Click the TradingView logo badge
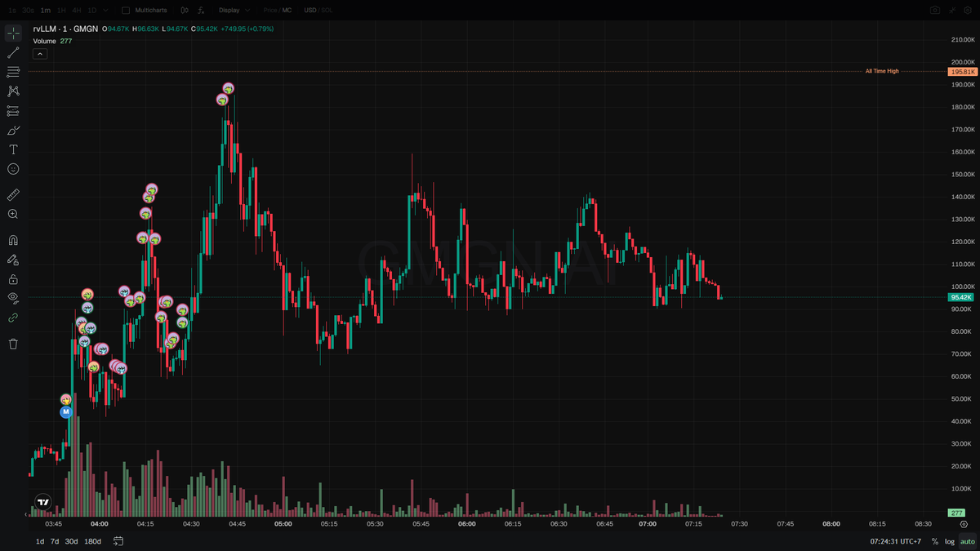980x551 pixels. coord(43,502)
